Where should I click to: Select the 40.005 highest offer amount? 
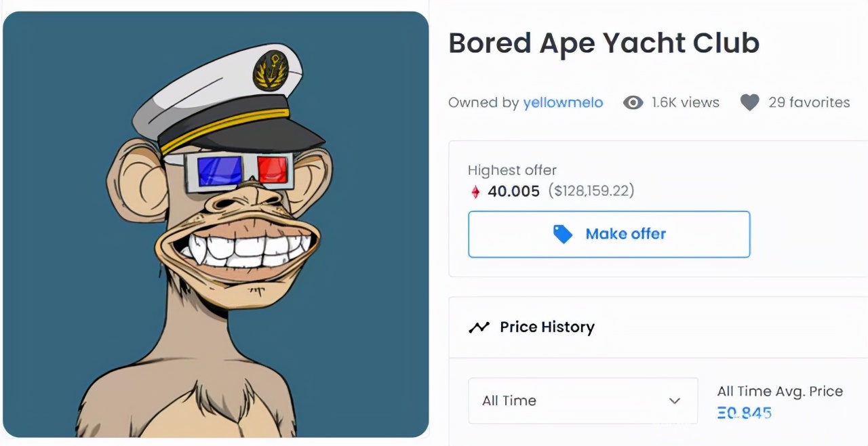[x=513, y=191]
